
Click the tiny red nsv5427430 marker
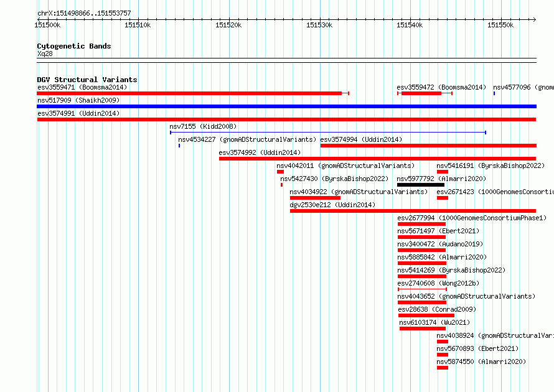pos(281,185)
